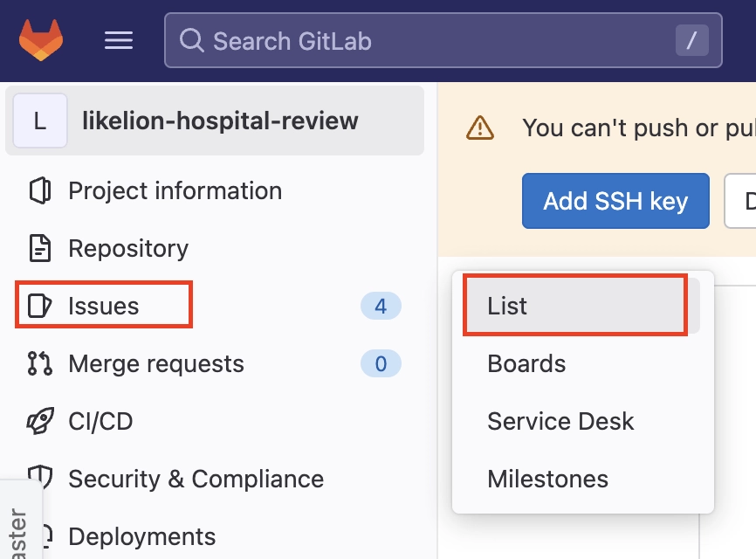Click the warning triangle alert icon
Viewport: 756px width, 559px height.
coord(480,128)
